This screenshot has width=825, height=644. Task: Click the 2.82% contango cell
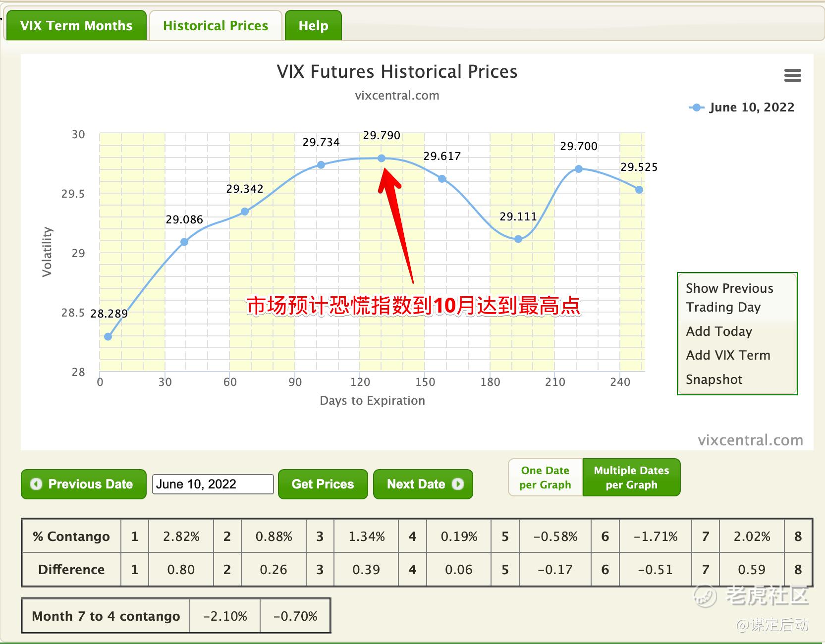point(181,537)
